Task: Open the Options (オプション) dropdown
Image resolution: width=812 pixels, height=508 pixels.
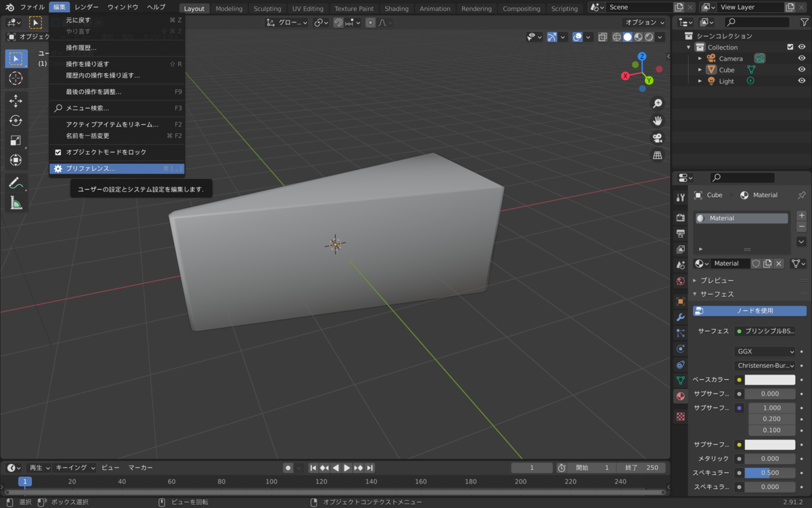Action: 645,22
